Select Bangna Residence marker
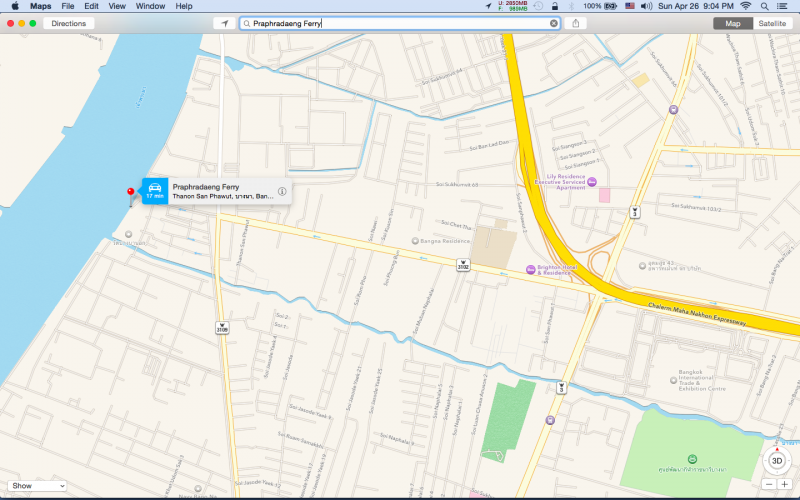 [415, 241]
